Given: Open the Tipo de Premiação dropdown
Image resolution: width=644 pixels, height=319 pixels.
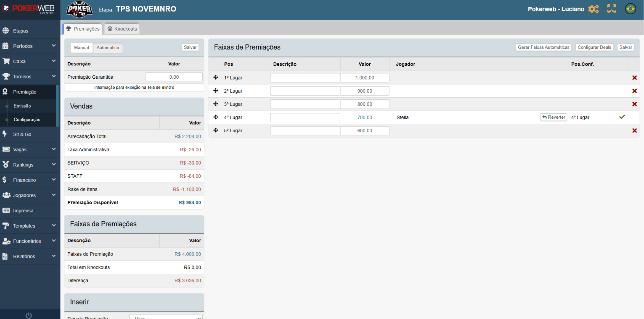Looking at the screenshot, I should coord(166,317).
